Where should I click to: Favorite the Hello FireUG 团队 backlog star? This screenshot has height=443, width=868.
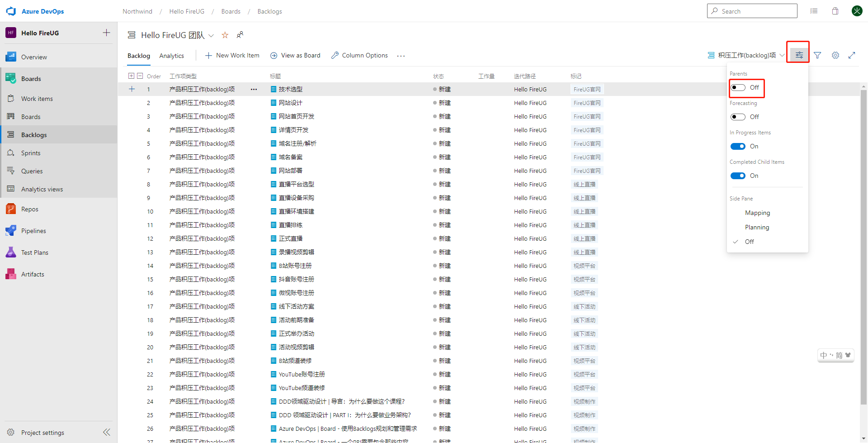point(225,35)
